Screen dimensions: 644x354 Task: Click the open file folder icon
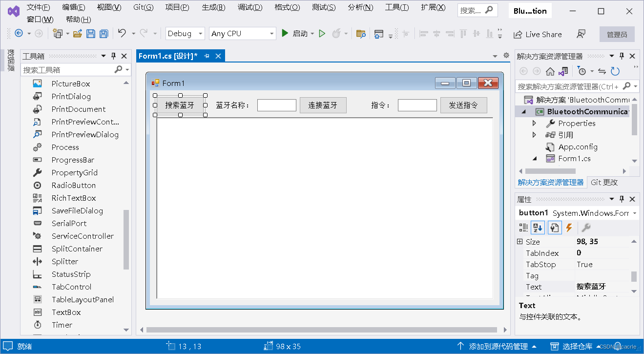77,33
